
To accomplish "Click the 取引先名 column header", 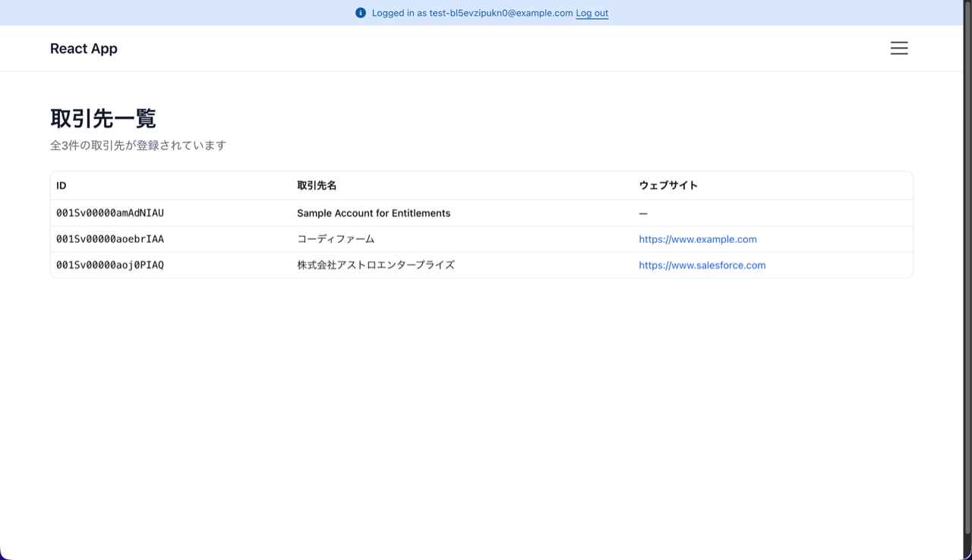I will [x=317, y=186].
